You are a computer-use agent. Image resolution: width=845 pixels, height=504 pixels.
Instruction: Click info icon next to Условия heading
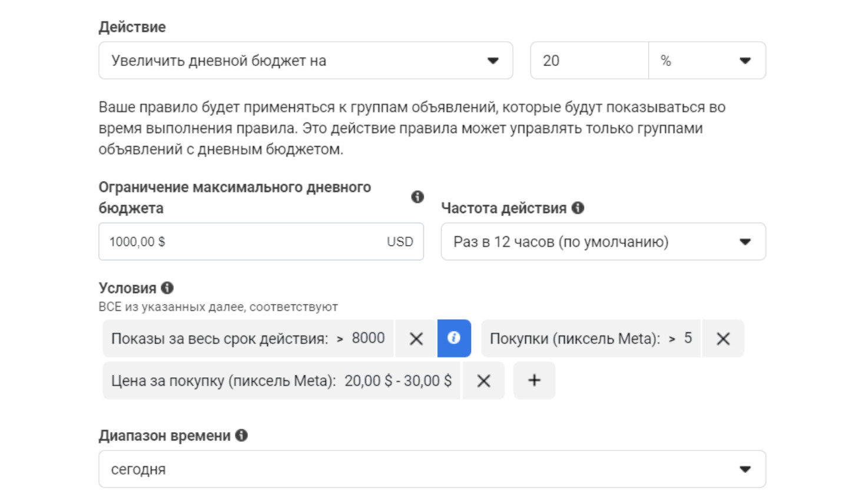pos(167,288)
